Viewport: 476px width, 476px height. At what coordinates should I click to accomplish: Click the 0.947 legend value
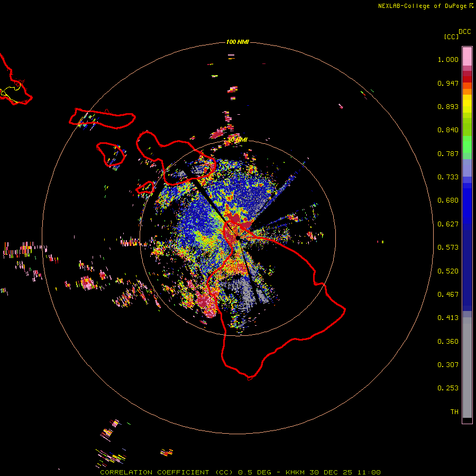(x=448, y=83)
